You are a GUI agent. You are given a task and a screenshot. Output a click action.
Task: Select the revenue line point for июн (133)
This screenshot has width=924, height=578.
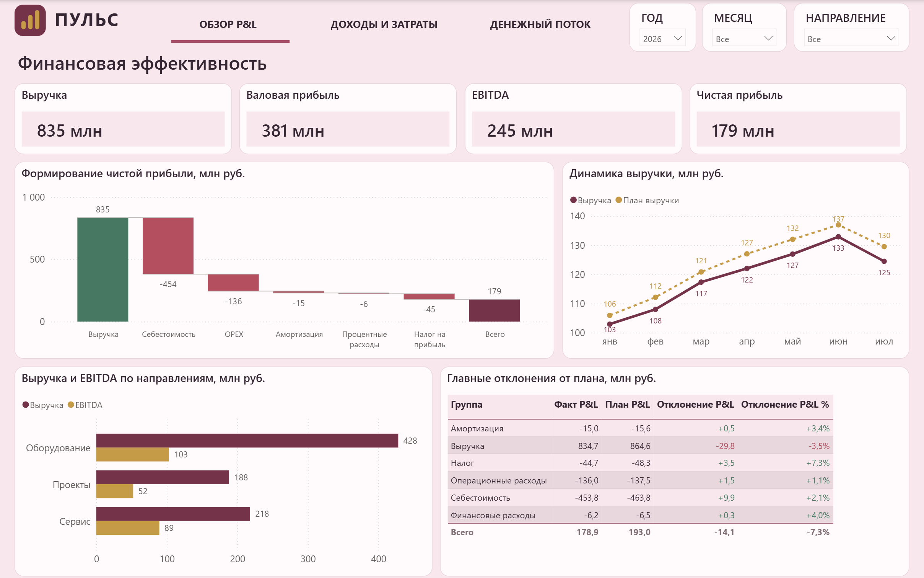(838, 237)
